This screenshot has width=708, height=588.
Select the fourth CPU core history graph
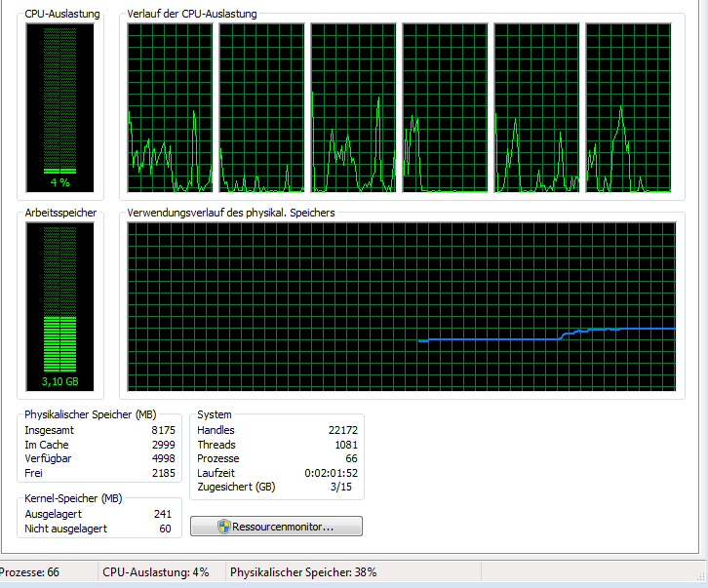tap(446, 108)
